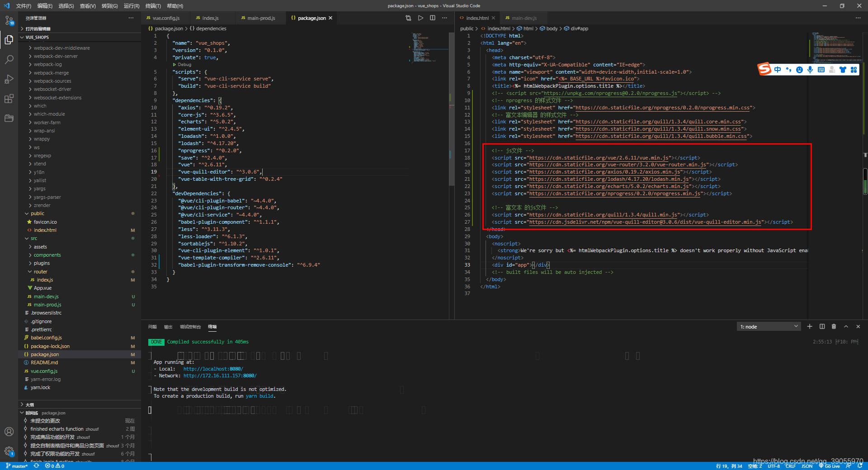Split the package.json editor to the right
The height and width of the screenshot is (470, 868).
click(433, 18)
